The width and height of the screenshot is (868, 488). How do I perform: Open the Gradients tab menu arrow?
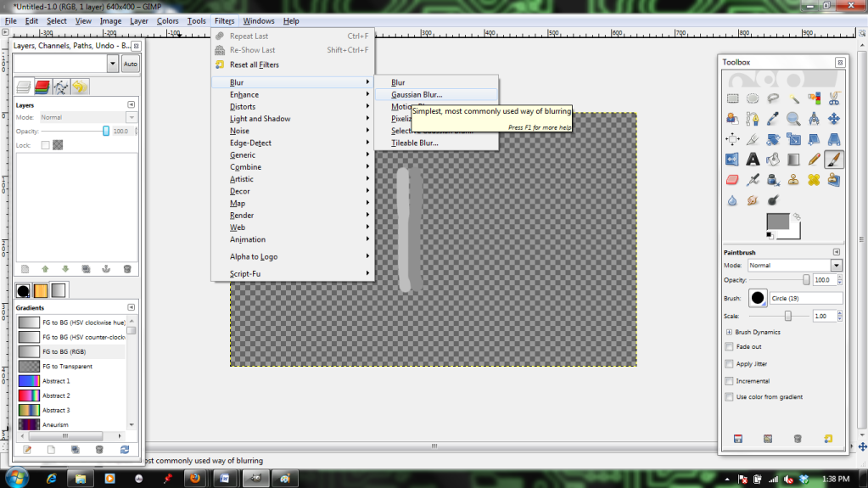[132, 307]
